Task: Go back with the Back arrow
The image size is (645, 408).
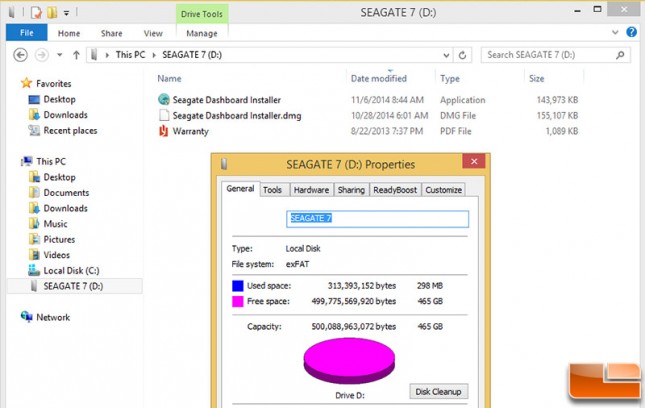Action: 21,55
